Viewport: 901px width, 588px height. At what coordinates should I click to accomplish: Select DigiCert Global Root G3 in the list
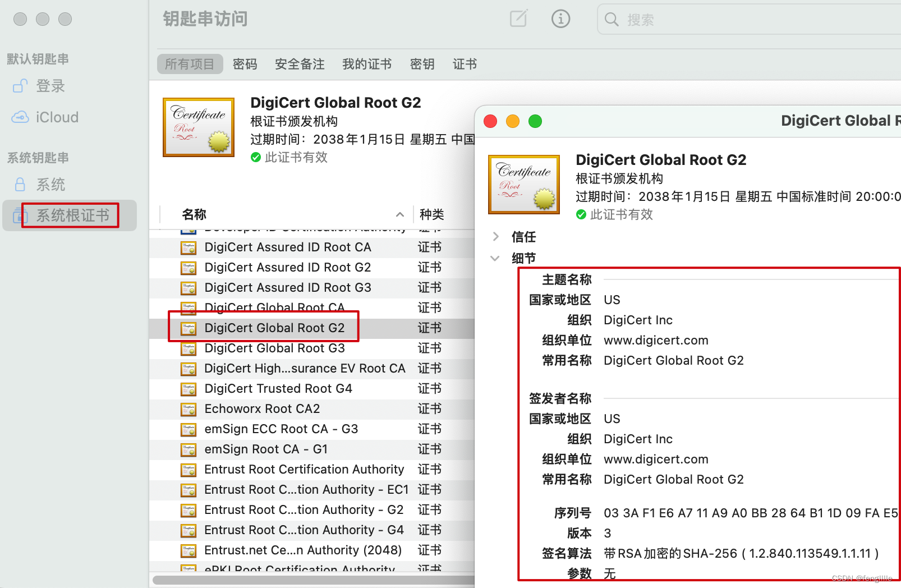point(274,348)
